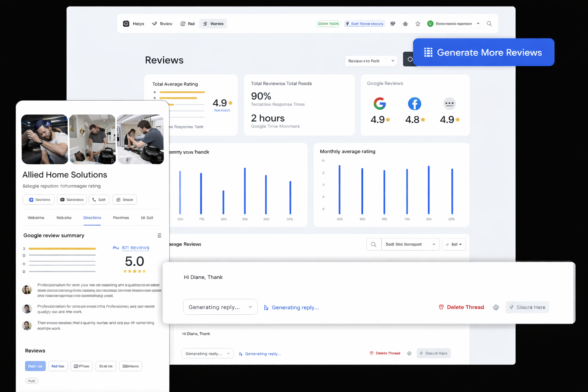Click the second action button with the message icon

(x=72, y=199)
